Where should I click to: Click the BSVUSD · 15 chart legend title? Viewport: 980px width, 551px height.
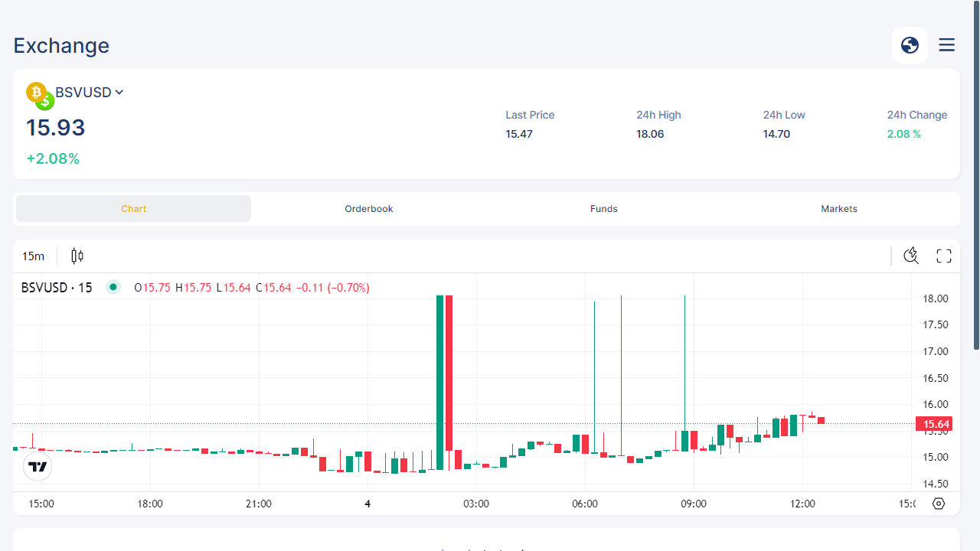pyautogui.click(x=57, y=288)
